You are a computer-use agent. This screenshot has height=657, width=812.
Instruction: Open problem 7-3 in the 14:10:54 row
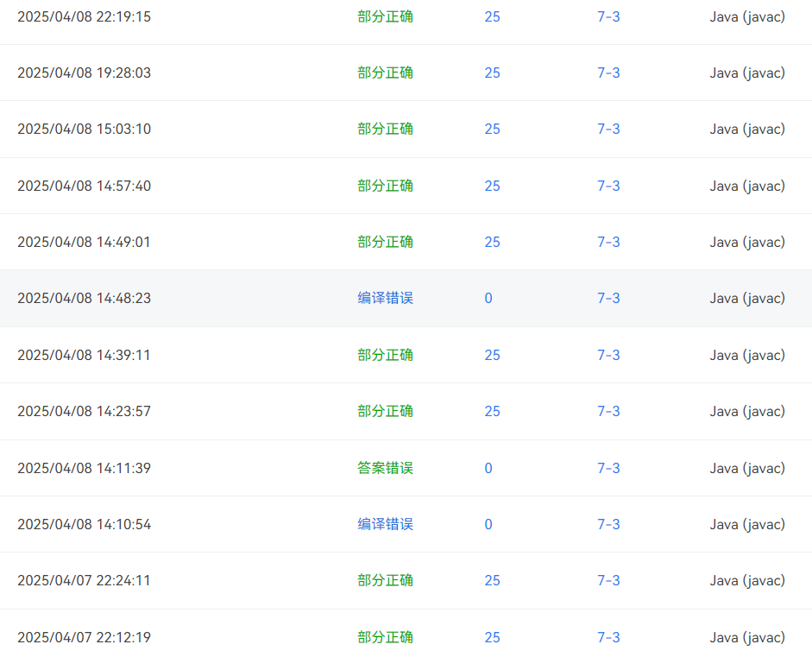(x=608, y=524)
